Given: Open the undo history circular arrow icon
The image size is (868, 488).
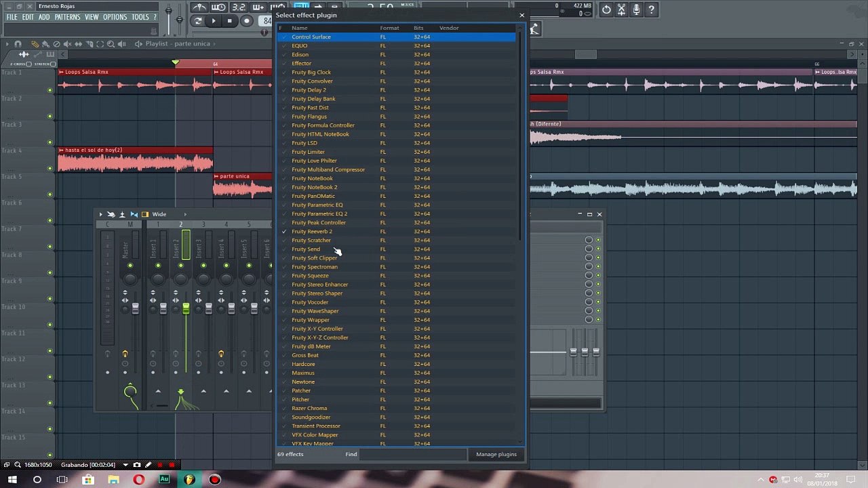Looking at the screenshot, I should click(606, 9).
